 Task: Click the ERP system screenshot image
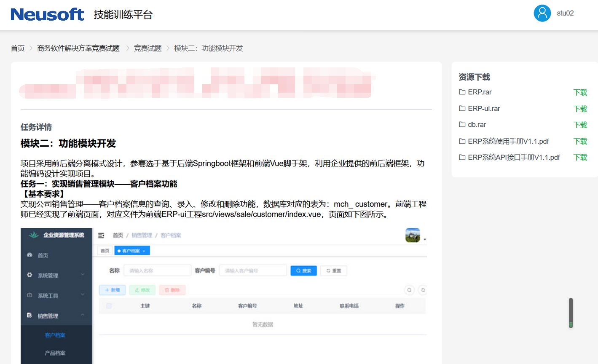tap(224, 295)
